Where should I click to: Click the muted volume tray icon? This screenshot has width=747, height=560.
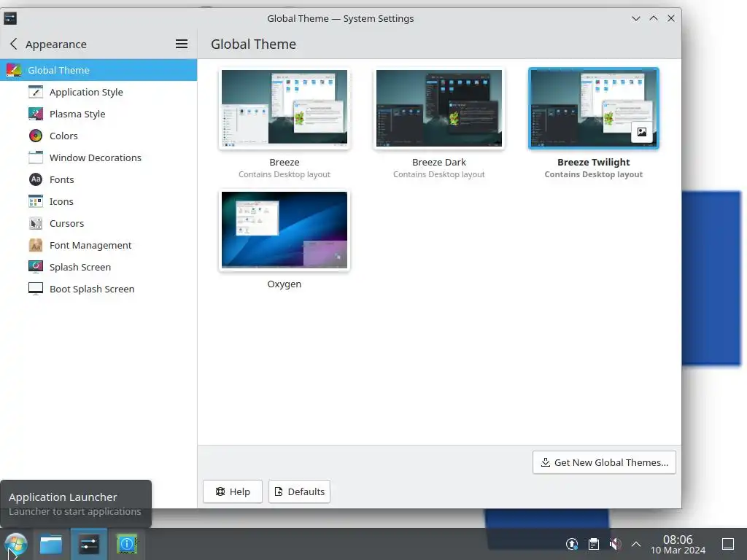(x=615, y=544)
